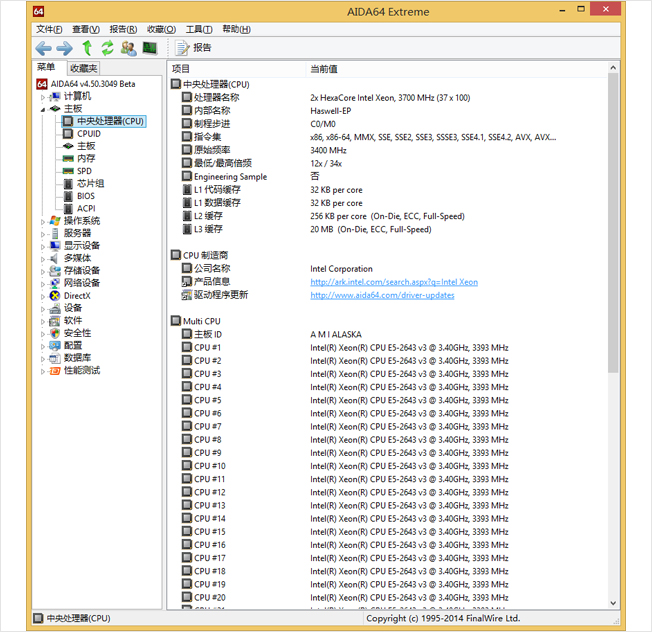652x632 pixels.
Task: Expand the 计算机 tree node arrow
Action: click(x=42, y=97)
